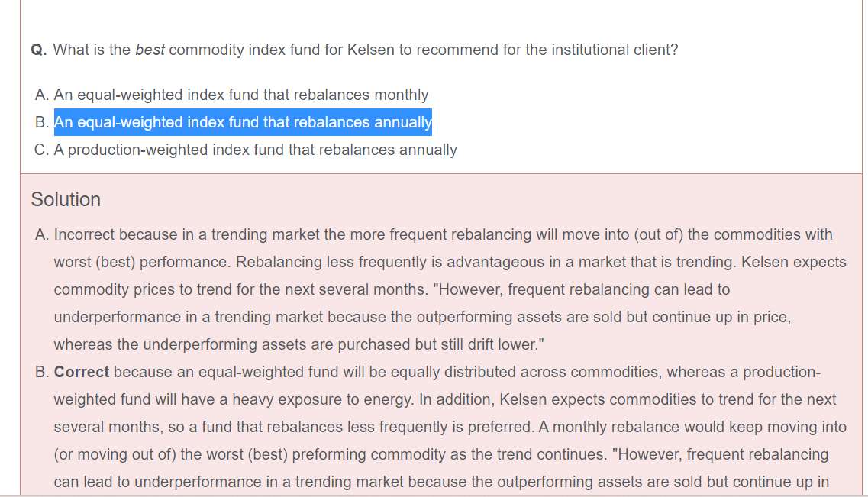868x497 pixels.
Task: Click the bold "Correct" word in solution B
Action: pos(82,373)
